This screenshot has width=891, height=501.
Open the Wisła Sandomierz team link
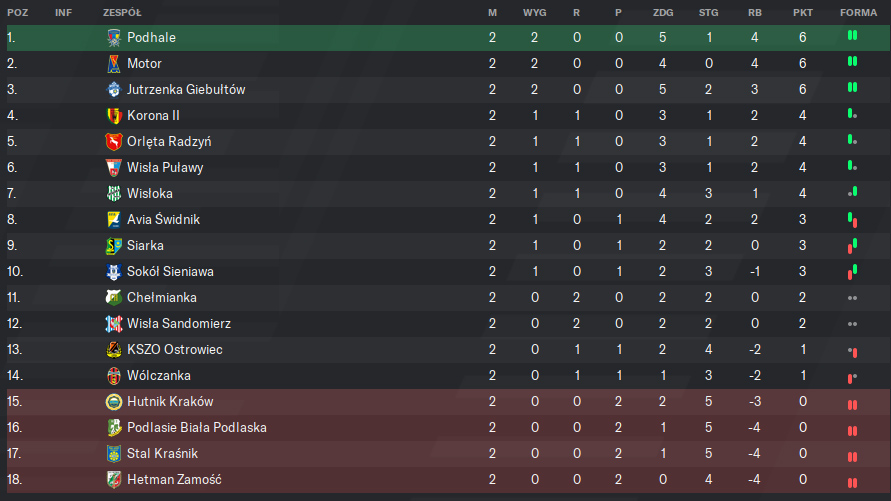click(179, 323)
